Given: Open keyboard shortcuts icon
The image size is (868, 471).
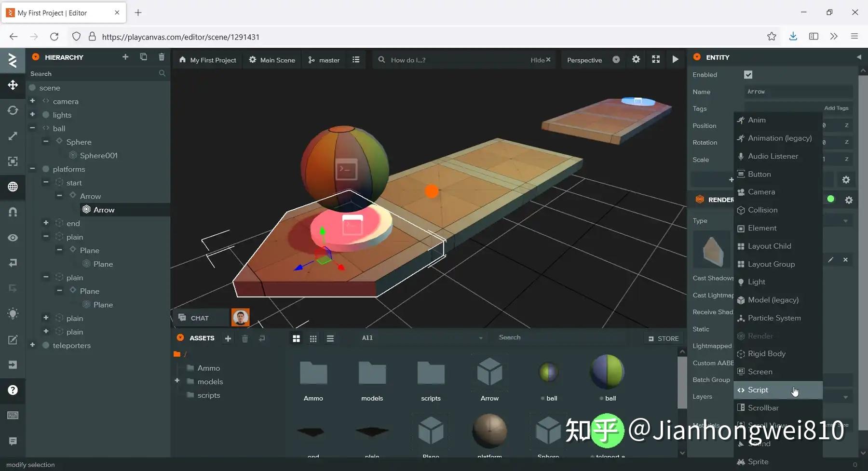Looking at the screenshot, I should 13,415.
